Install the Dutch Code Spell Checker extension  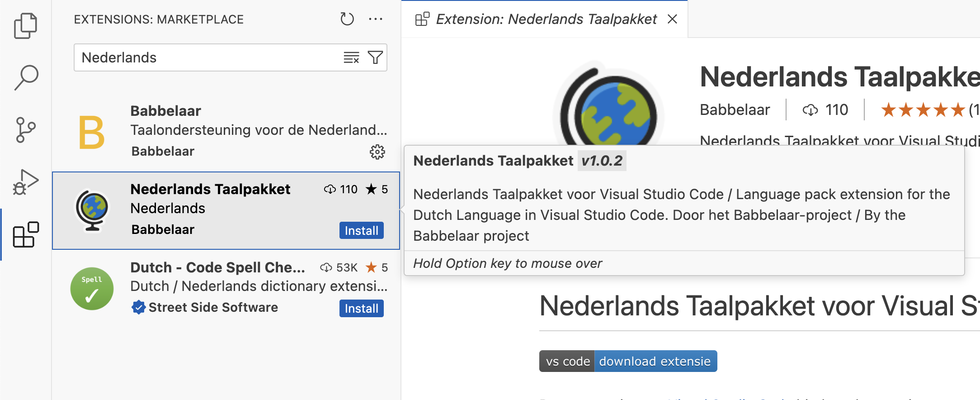[362, 308]
